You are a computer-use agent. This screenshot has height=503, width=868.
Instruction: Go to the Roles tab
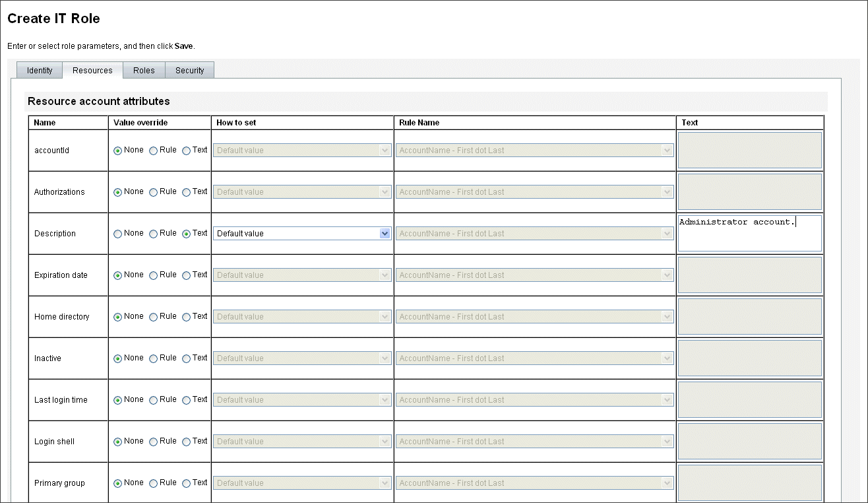click(144, 70)
